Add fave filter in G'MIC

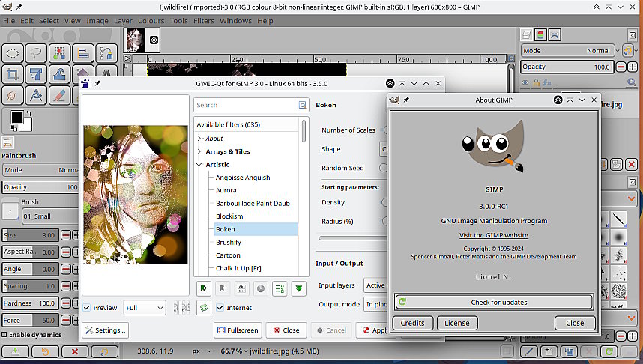tap(204, 288)
